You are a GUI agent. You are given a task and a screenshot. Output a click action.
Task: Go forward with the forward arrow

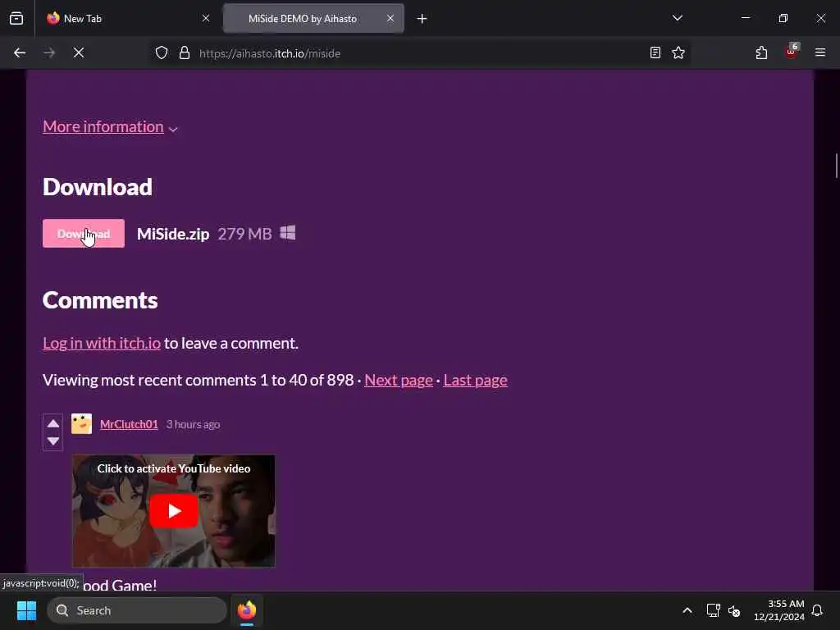(49, 52)
